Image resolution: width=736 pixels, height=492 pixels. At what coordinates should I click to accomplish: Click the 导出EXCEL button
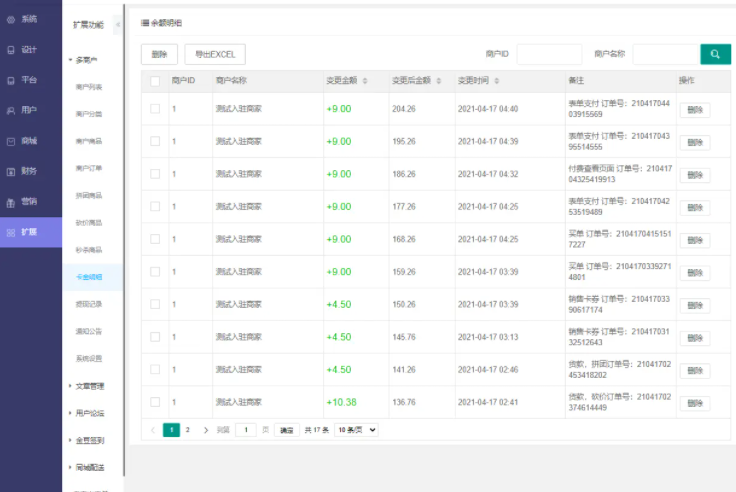coord(215,54)
